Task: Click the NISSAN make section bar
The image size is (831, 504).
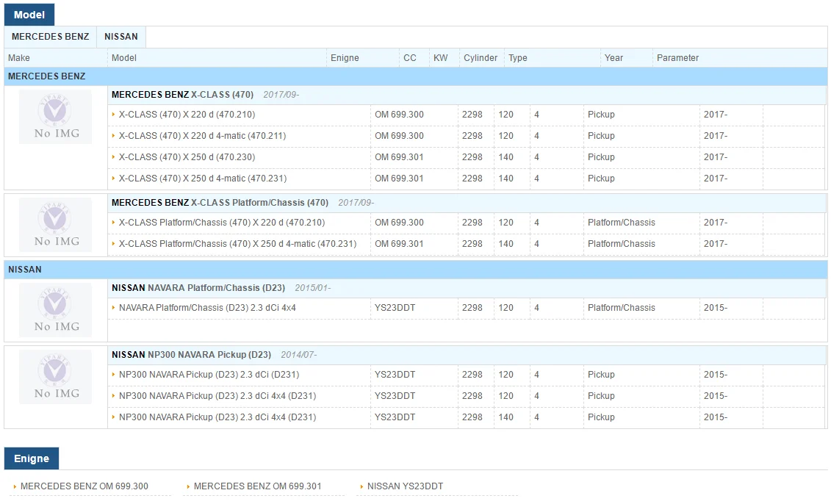Action: click(416, 269)
